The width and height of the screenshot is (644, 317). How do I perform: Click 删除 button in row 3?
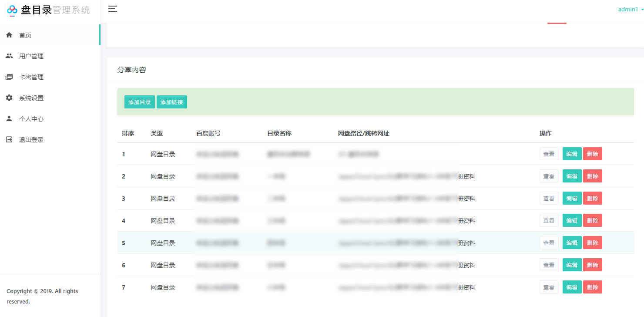(x=593, y=198)
